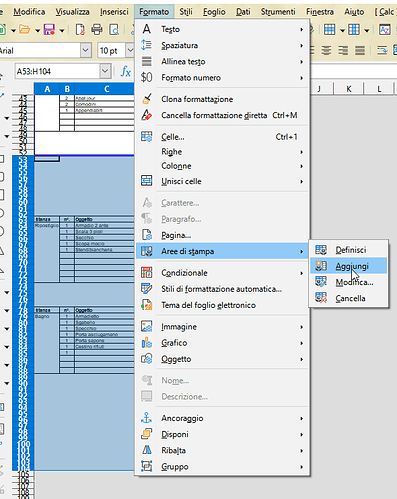Image resolution: width=397 pixels, height=499 pixels.
Task: Expand the Save icon dropdown arrow
Action: click(x=62, y=31)
